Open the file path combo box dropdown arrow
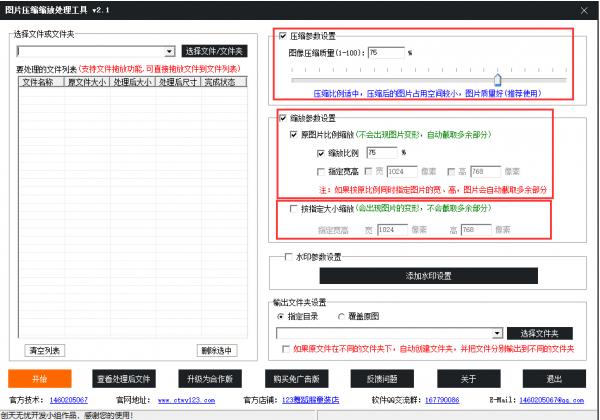600x420 pixels. (169, 51)
